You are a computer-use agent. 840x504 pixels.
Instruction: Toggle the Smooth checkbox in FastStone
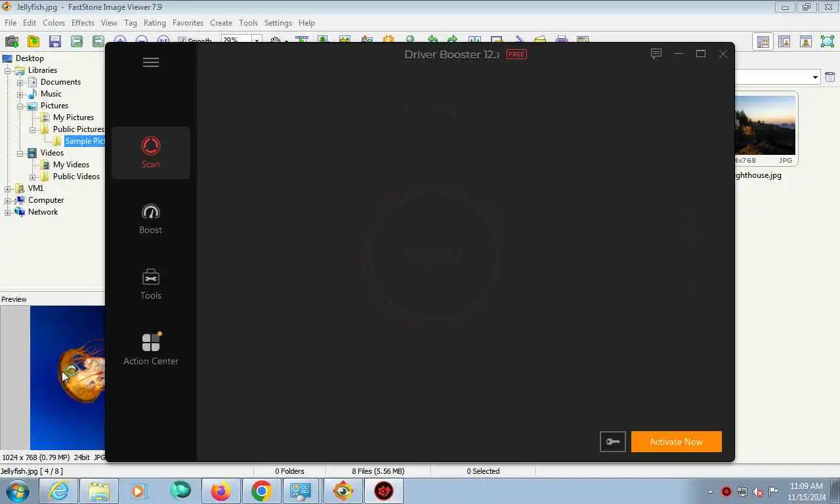click(182, 41)
